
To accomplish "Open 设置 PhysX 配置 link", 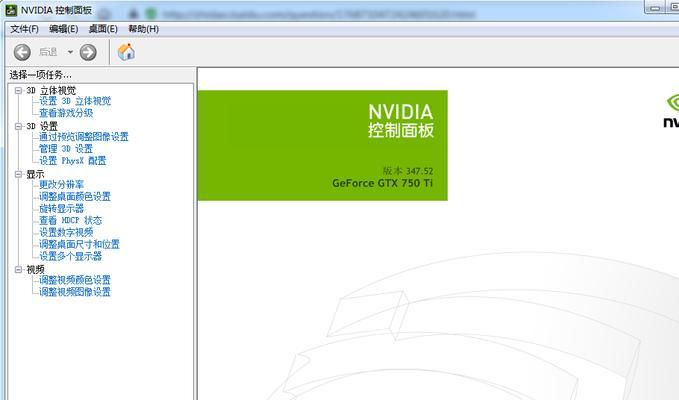I will point(72,161).
